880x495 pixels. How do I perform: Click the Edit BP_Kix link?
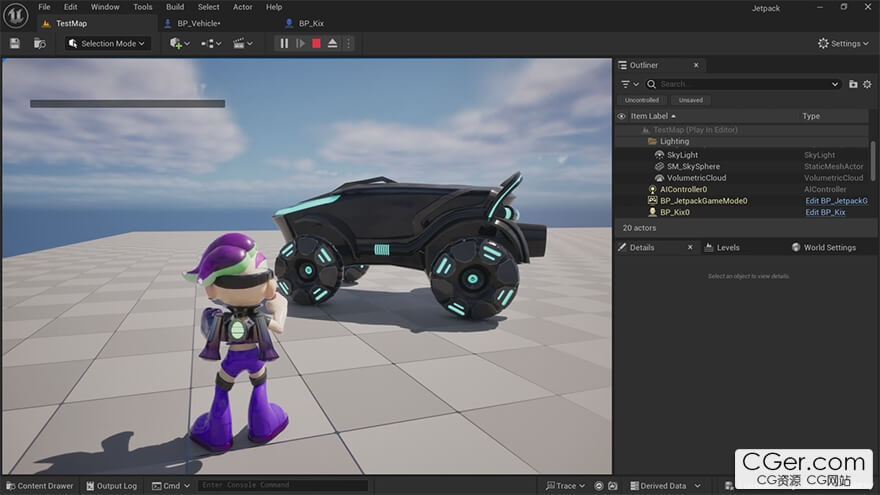coord(825,213)
